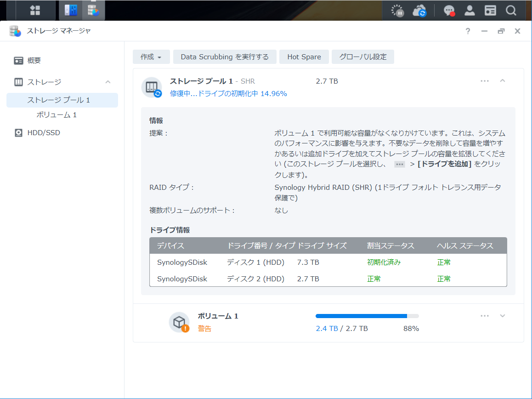
Task: Click the デバイス column header
Action: point(170,246)
